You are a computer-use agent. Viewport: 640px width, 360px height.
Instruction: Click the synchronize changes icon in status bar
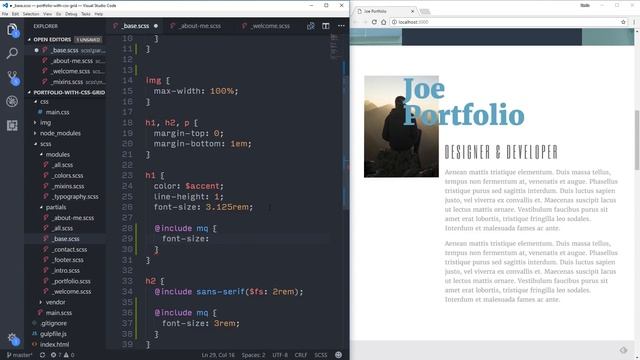(x=42, y=355)
